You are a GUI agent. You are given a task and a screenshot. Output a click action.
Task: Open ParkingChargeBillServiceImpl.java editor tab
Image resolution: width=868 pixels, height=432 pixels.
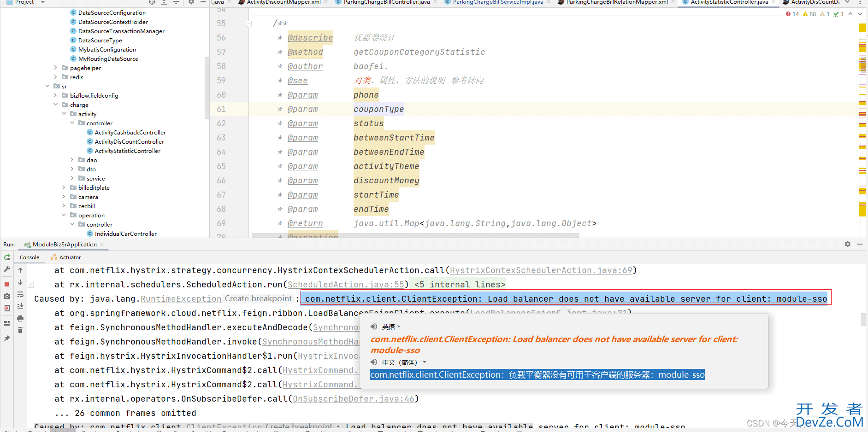[498, 2]
